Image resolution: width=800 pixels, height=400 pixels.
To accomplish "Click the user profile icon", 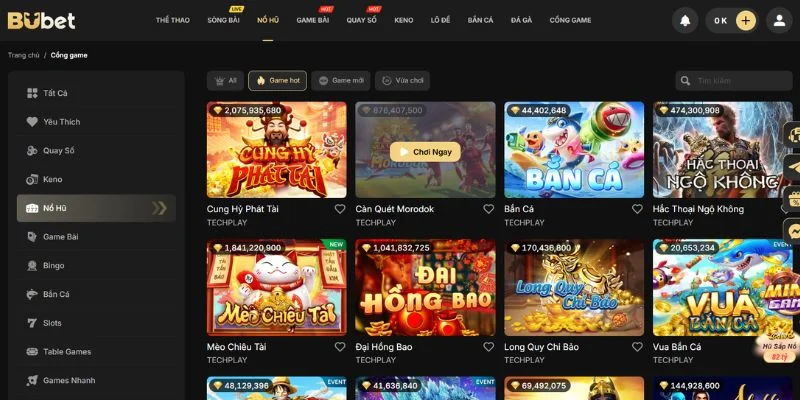I will click(779, 21).
